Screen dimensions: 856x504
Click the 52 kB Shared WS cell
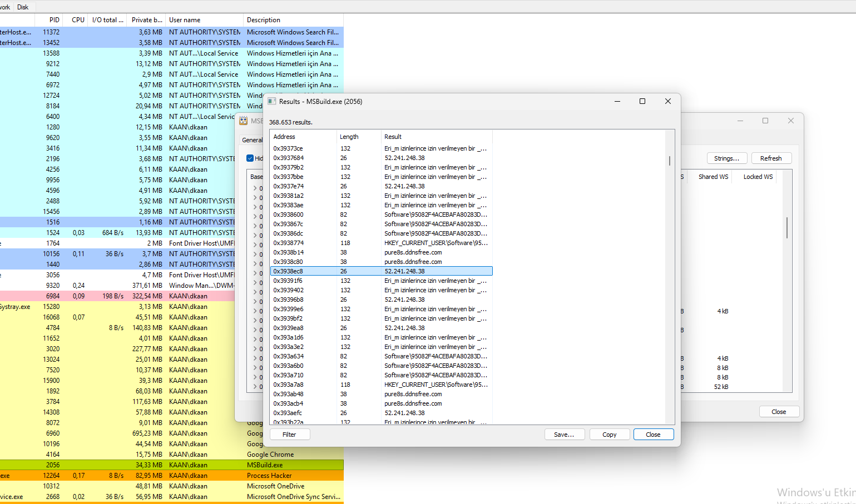721,387
